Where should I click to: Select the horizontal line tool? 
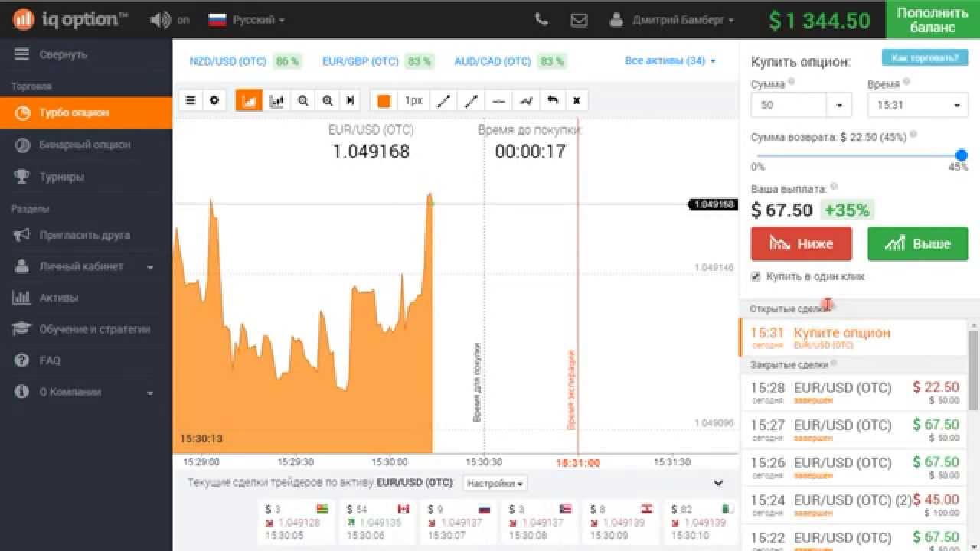coord(498,100)
